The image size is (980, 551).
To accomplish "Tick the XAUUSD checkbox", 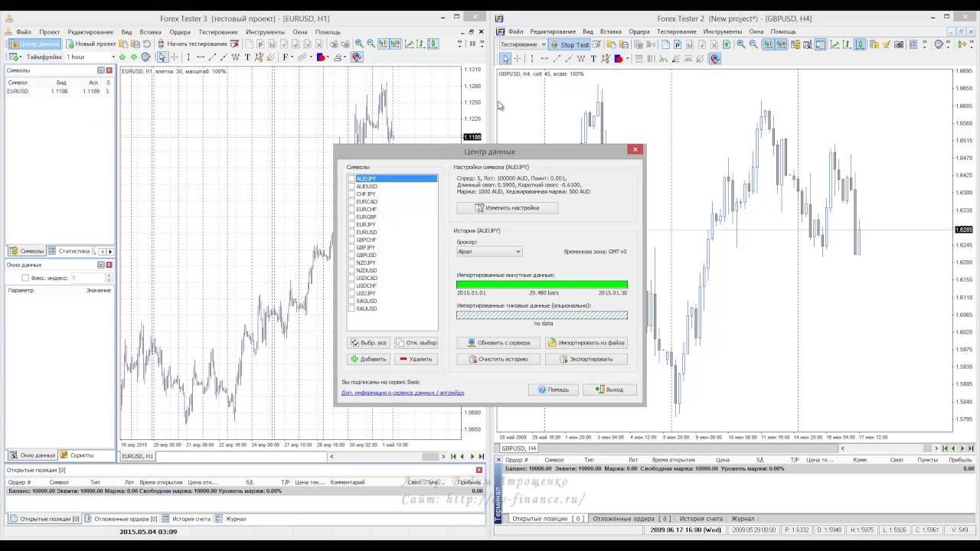I will pos(351,308).
